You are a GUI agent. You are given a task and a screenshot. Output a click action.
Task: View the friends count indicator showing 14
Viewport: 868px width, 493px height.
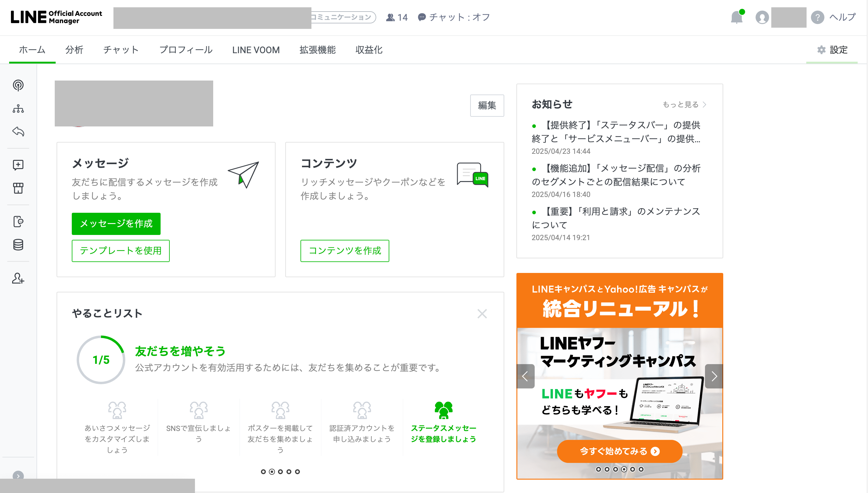(397, 17)
